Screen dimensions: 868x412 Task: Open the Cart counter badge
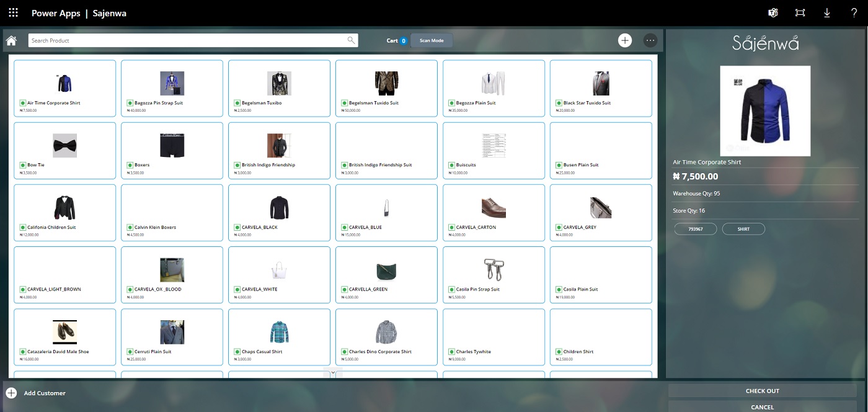pyautogui.click(x=404, y=41)
